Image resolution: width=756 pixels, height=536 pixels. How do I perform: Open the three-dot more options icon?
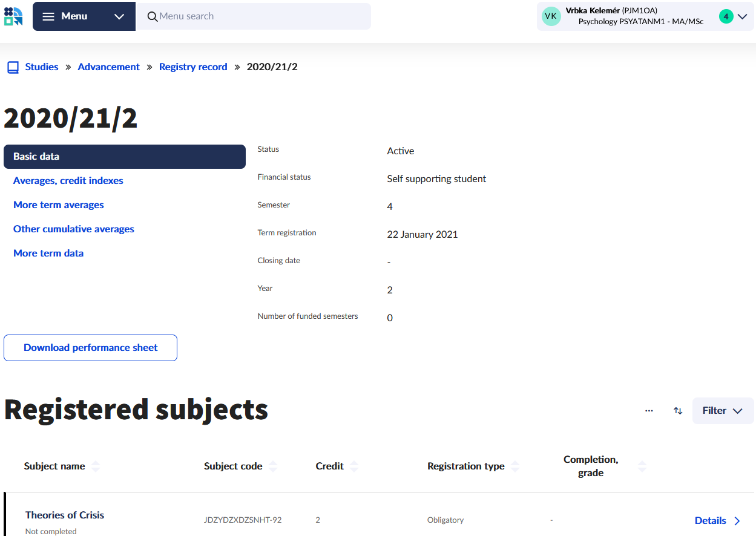(x=649, y=411)
